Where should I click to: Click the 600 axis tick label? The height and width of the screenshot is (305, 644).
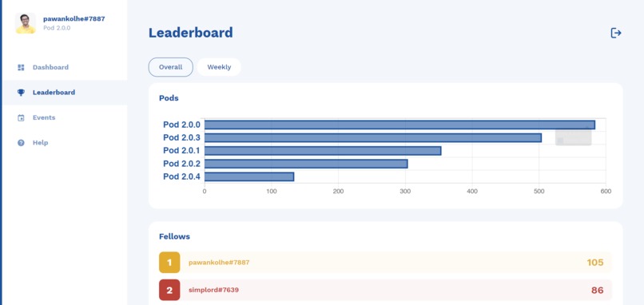[606, 192]
